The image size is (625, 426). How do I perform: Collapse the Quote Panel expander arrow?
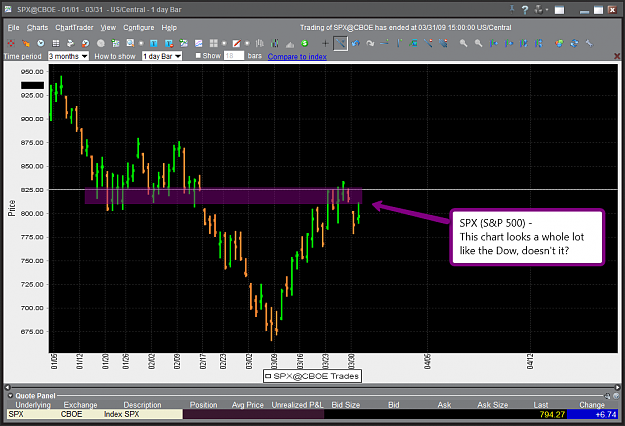click(x=10, y=396)
